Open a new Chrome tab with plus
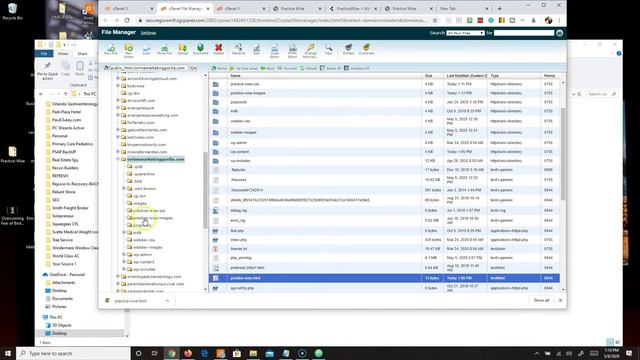The width and height of the screenshot is (640, 360). click(x=499, y=8)
